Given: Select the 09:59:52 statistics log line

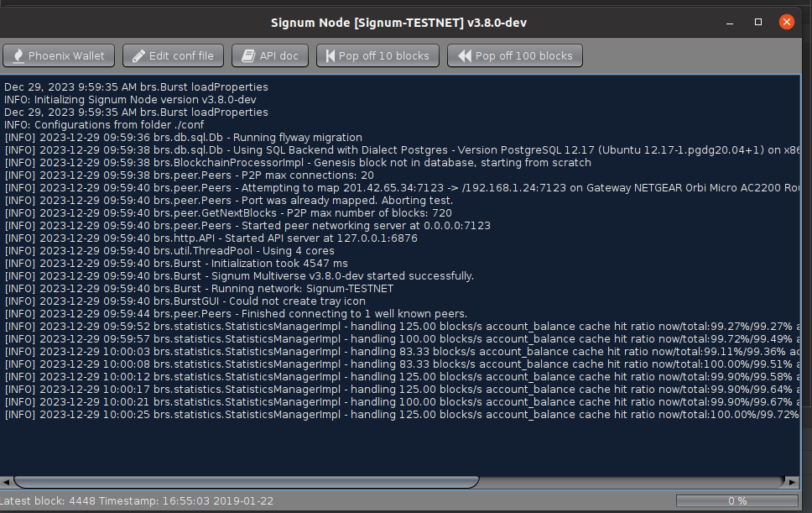Looking at the screenshot, I should tap(402, 327).
